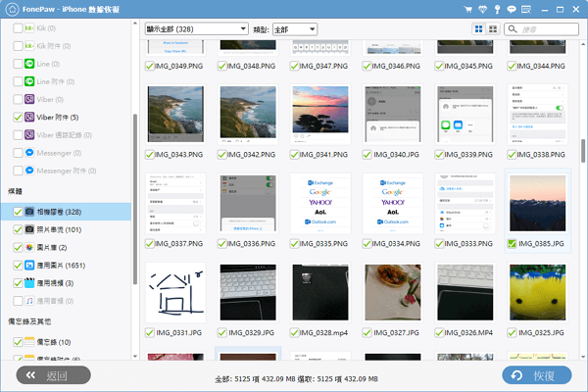Uncheck the 相機膠卷 (328) checkbox
Viewport: 588px width, 392px height.
pos(18,212)
